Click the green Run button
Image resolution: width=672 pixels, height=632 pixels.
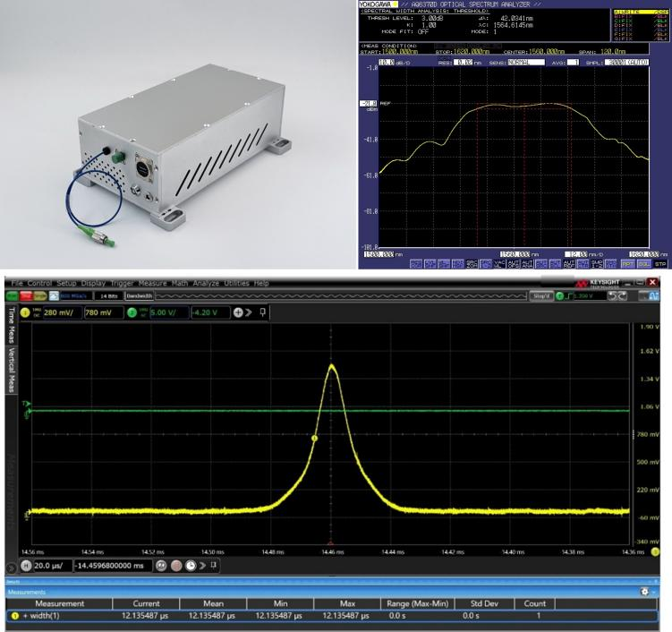tap(12, 295)
